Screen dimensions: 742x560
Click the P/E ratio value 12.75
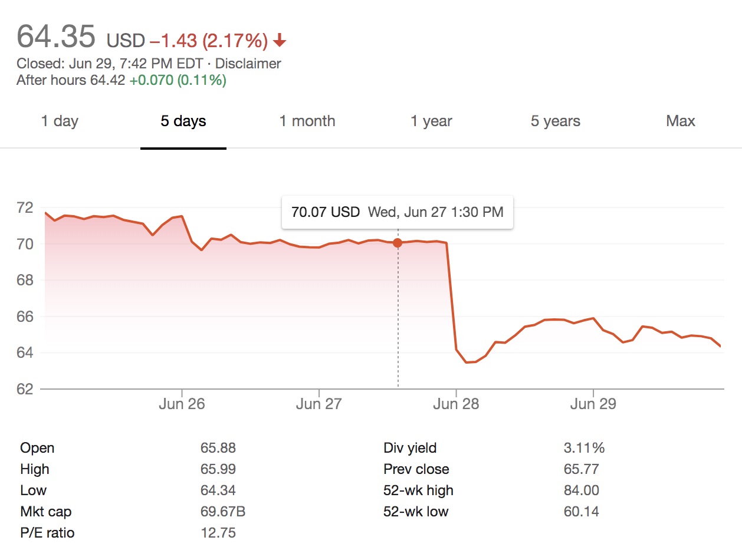(218, 533)
